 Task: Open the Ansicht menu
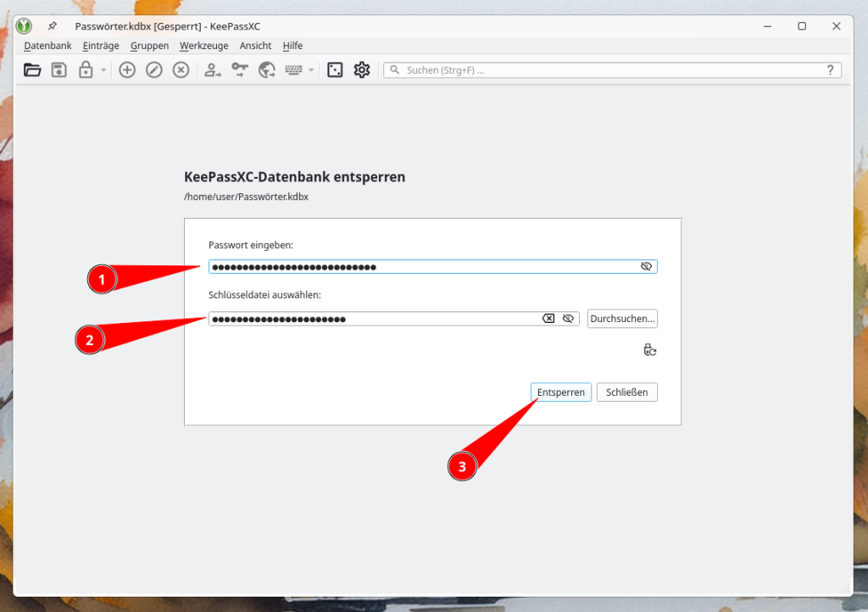(255, 46)
